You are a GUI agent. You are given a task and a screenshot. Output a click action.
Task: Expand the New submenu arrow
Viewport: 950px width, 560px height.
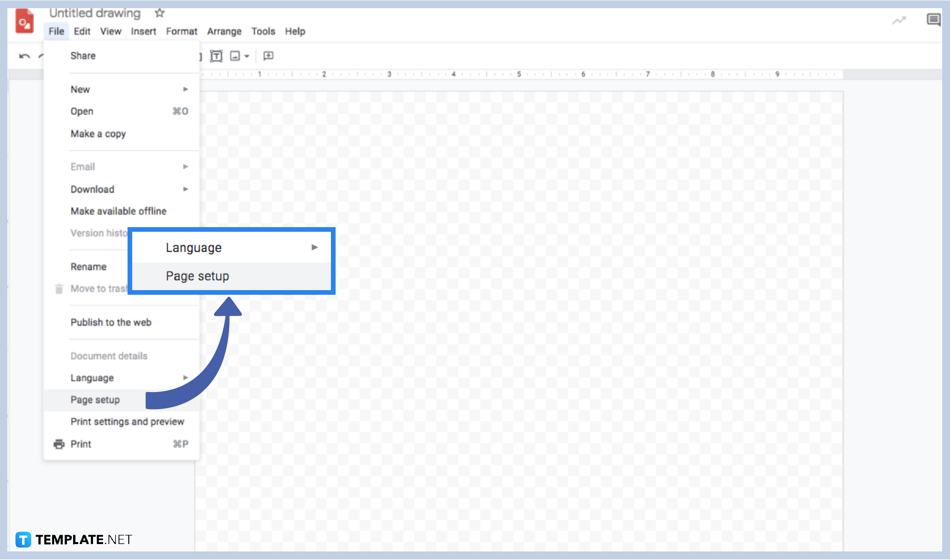(x=185, y=89)
